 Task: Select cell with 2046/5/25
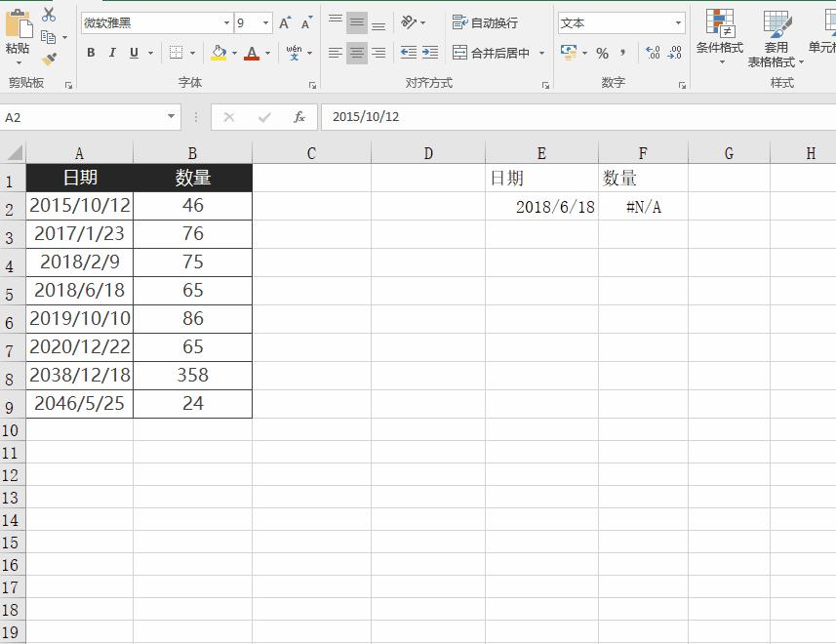[79, 403]
